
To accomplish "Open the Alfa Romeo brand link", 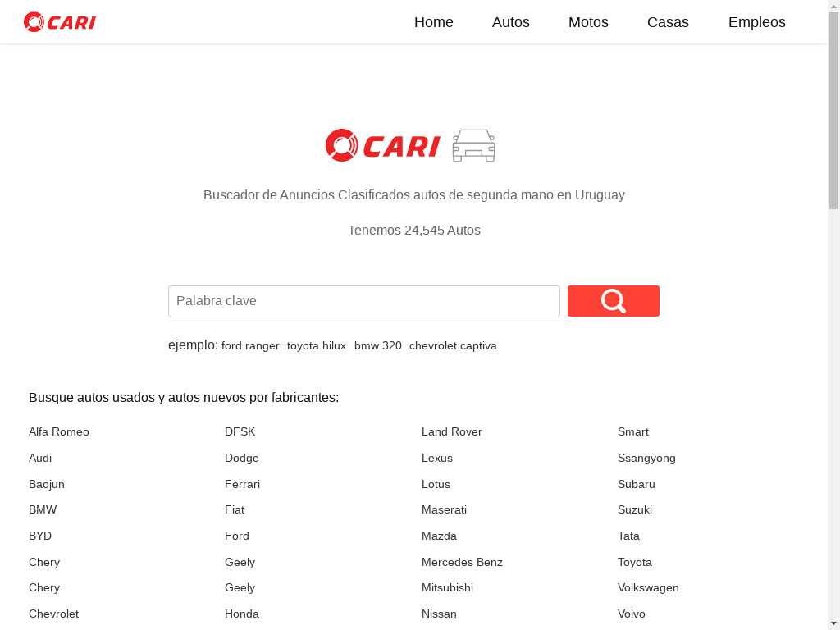I will tap(59, 431).
